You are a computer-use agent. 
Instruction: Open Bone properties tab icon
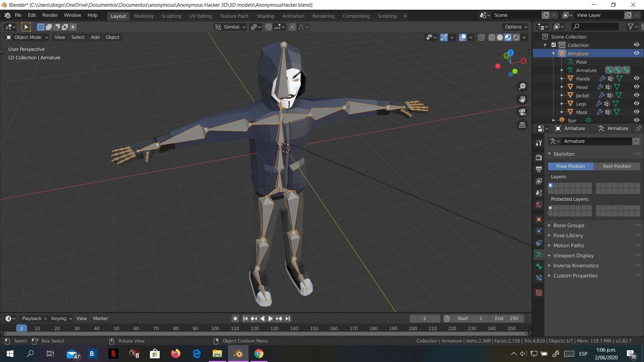coord(539,266)
